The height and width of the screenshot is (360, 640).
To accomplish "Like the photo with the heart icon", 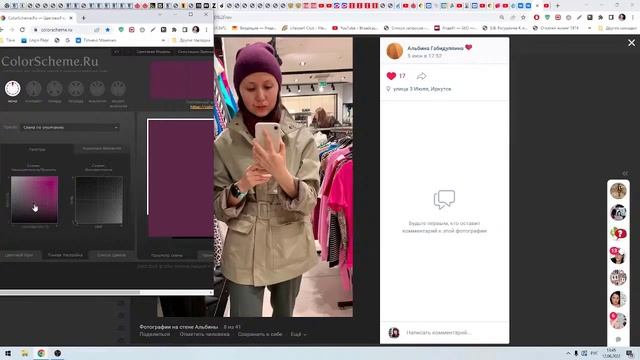I will coord(391,76).
